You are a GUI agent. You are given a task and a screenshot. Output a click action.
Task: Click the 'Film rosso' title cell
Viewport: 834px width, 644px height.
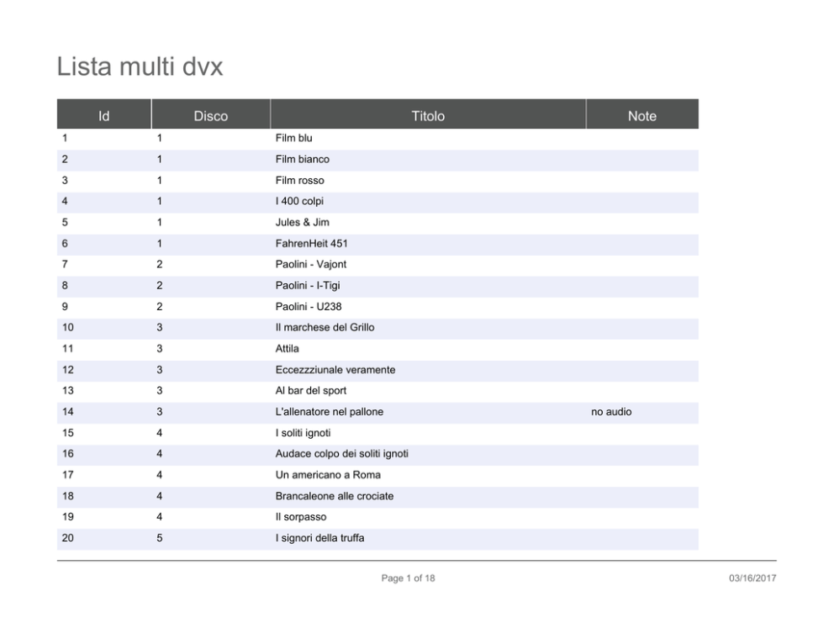(299, 180)
